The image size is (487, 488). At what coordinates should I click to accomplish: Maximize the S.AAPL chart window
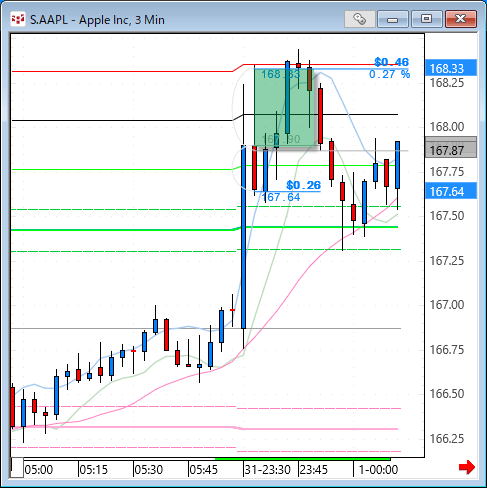coord(426,19)
